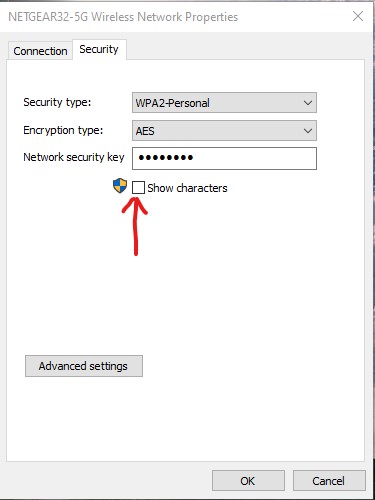Open Advanced settings
This screenshot has width=375, height=500.
(84, 366)
